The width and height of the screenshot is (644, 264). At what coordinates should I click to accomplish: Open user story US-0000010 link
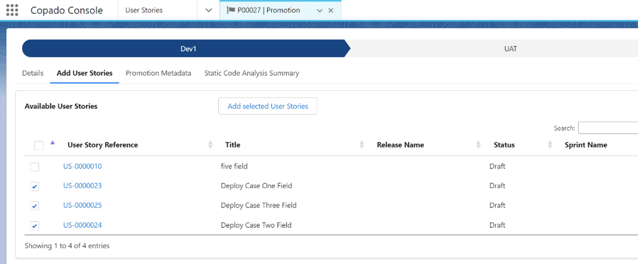82,166
